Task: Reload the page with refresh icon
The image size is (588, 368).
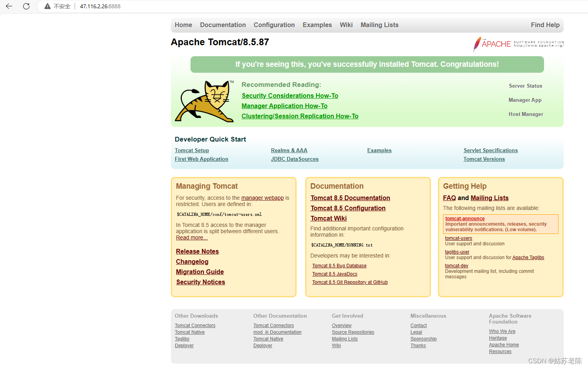Action: point(26,6)
